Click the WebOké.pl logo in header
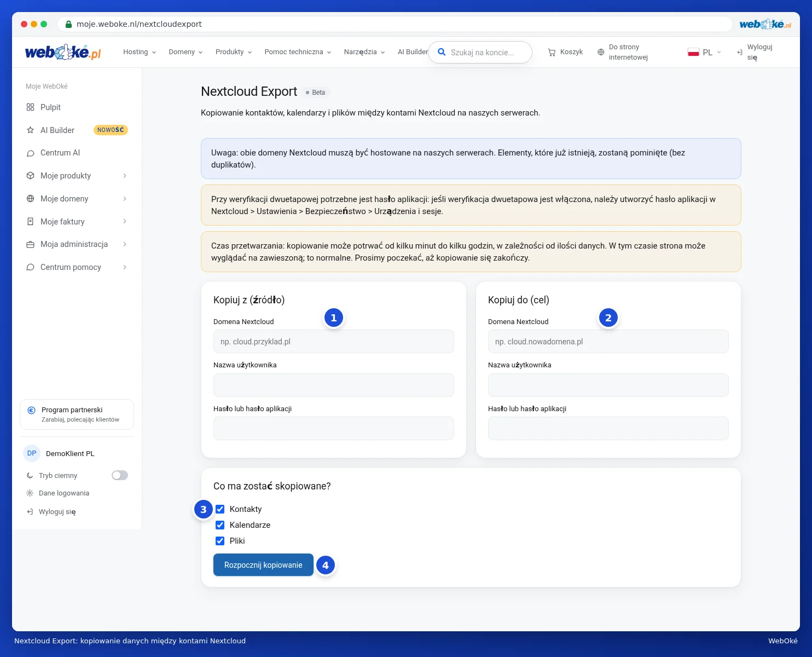The height and width of the screenshot is (657, 812). point(63,53)
